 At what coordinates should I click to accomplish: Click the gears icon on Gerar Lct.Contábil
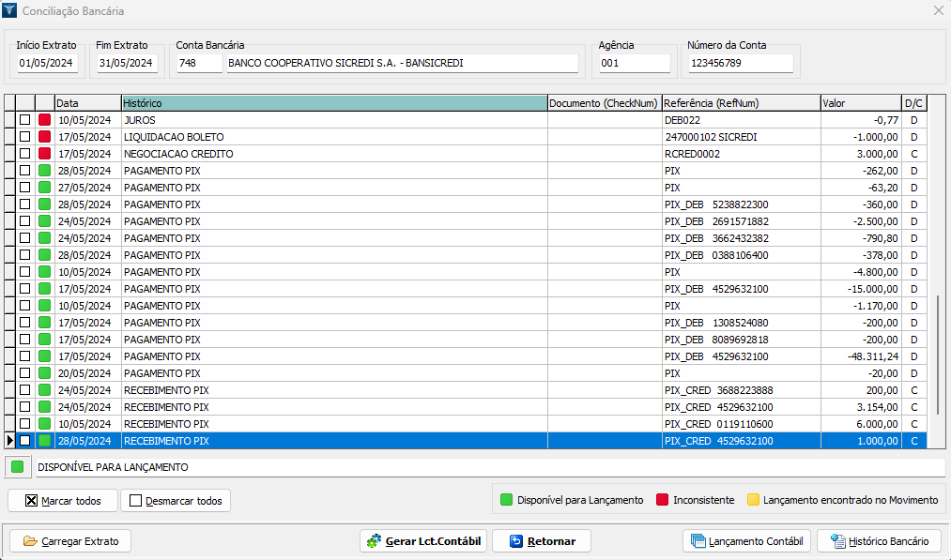tap(374, 541)
